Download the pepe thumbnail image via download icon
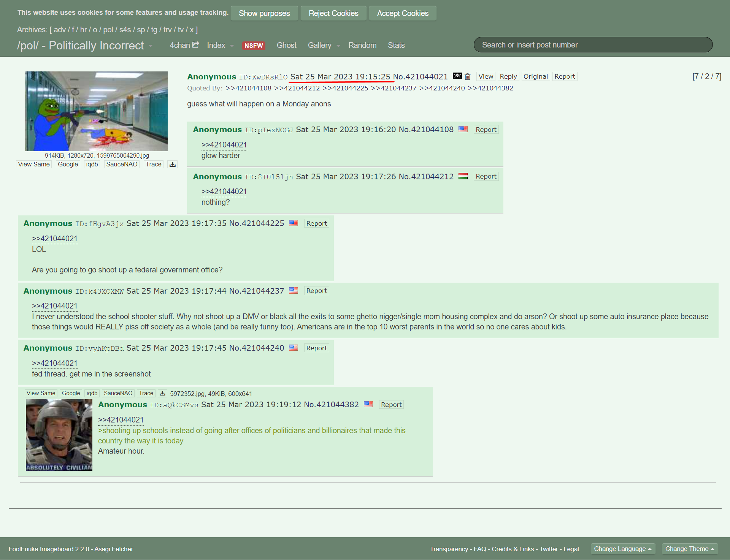The width and height of the screenshot is (730, 560). click(x=173, y=165)
